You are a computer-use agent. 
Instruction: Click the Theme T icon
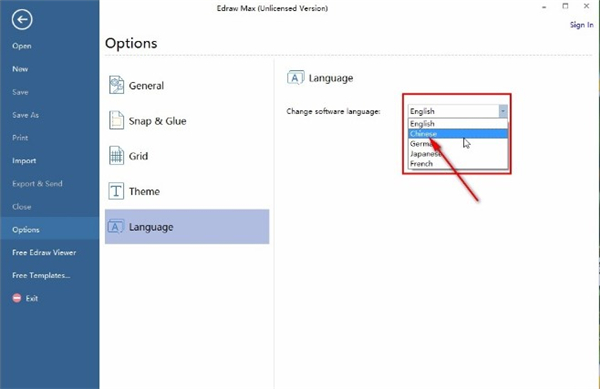point(116,191)
